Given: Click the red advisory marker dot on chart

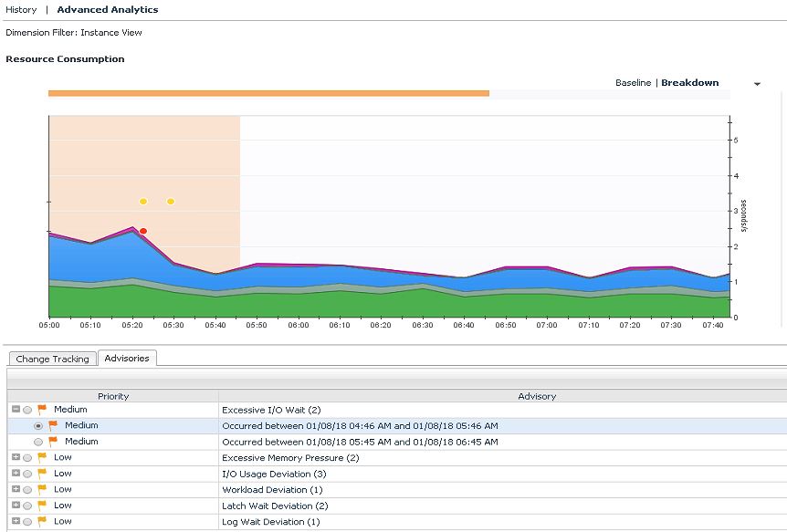Looking at the screenshot, I should click(143, 231).
